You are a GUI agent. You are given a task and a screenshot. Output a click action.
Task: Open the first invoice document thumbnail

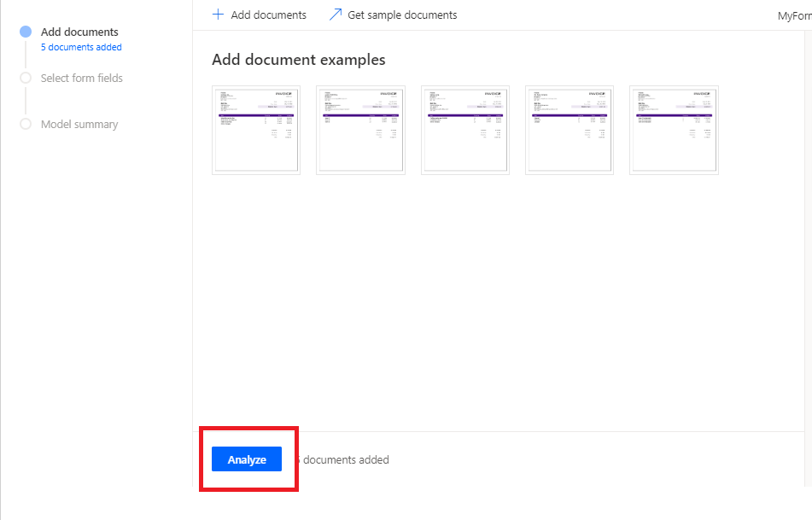click(256, 130)
